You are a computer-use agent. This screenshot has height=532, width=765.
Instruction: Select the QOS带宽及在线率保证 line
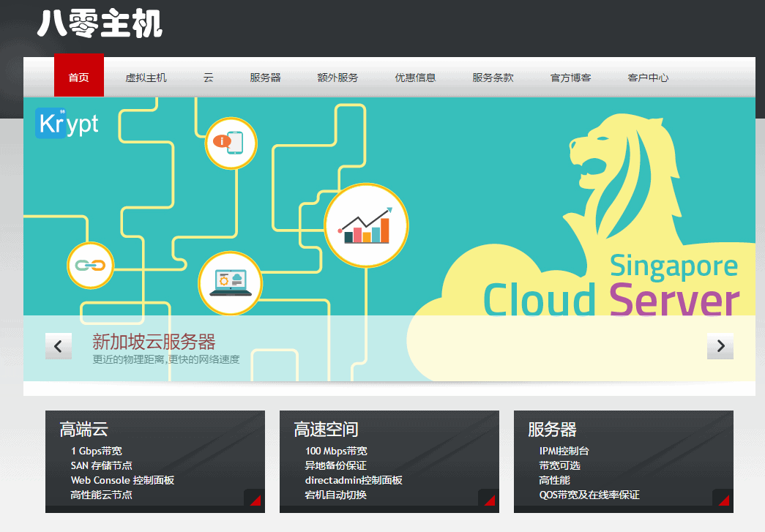[589, 495]
